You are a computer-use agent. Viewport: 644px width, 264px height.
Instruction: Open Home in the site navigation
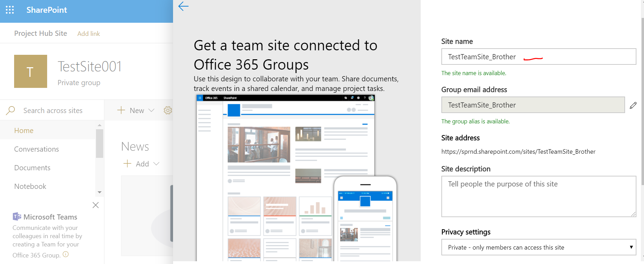[x=24, y=131]
